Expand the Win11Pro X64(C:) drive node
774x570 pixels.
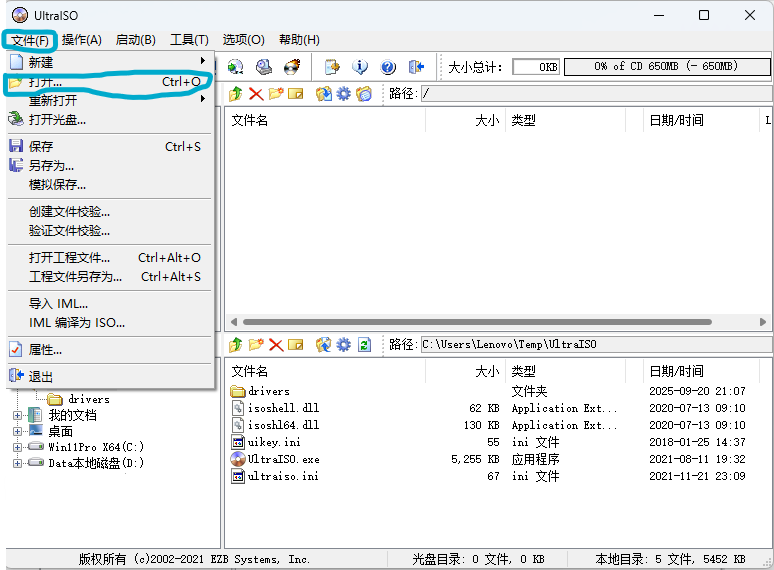point(17,448)
